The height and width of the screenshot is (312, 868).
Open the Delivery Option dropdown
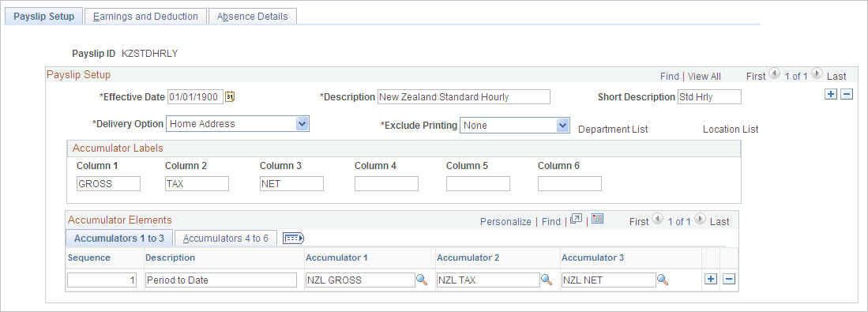coord(302,124)
